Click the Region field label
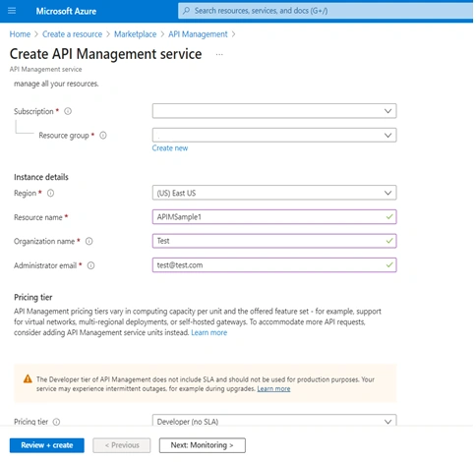The image size is (476, 462). (25, 193)
